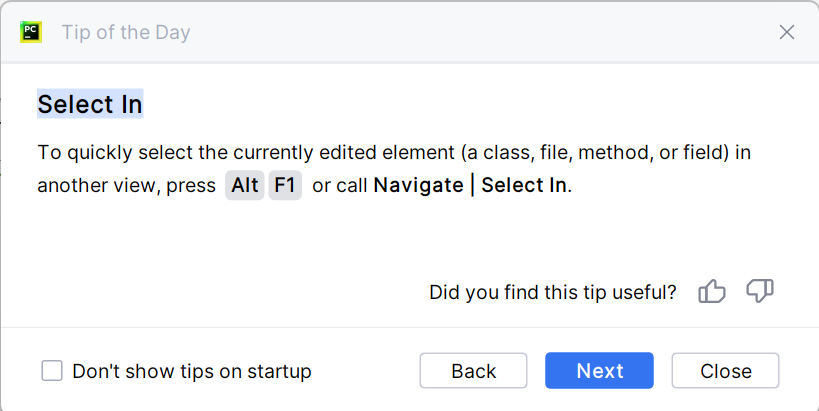Click the thumbs down icon

pyautogui.click(x=760, y=292)
